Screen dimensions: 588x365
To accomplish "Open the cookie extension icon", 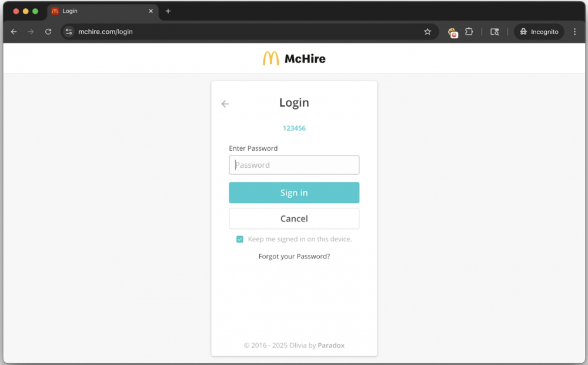I will [x=453, y=32].
